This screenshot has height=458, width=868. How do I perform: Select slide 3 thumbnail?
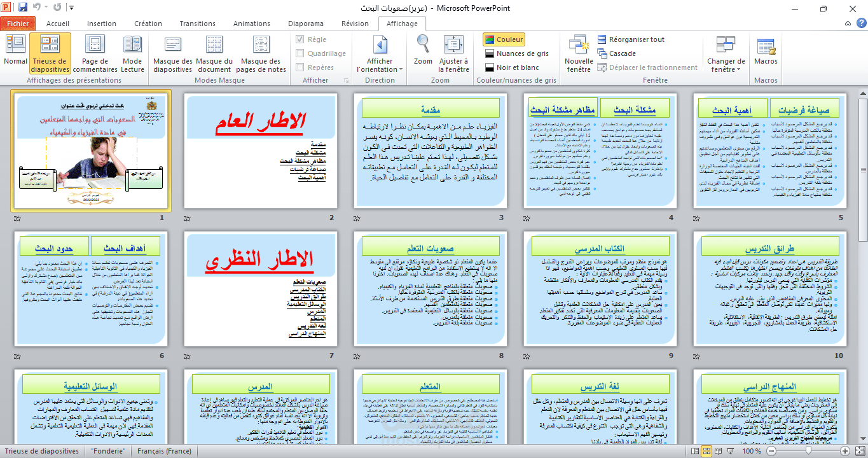[430, 151]
